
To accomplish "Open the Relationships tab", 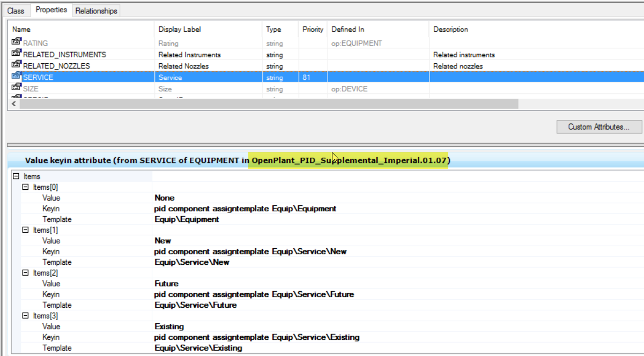I will (x=96, y=11).
